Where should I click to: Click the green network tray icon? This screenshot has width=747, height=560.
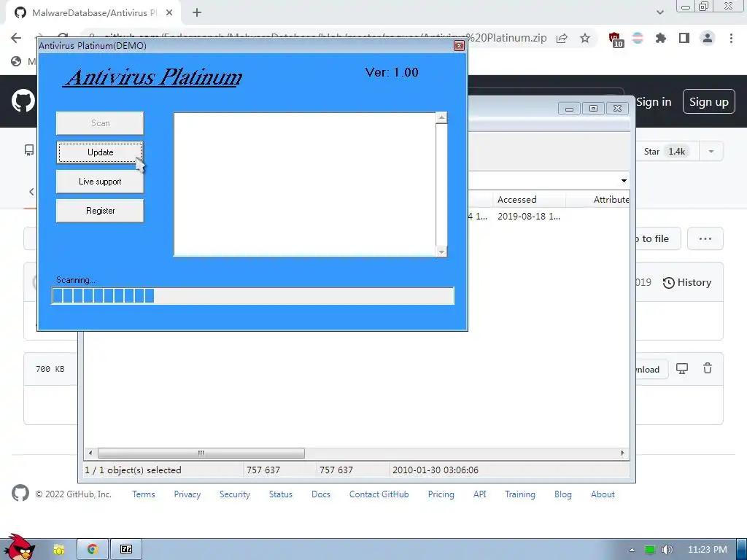[650, 550]
